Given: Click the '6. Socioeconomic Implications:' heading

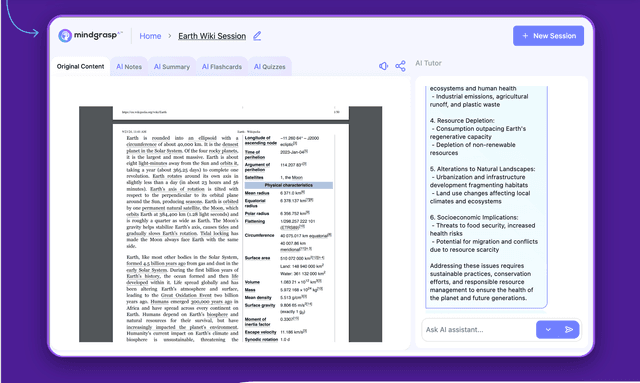Looking at the screenshot, I should (474, 217).
